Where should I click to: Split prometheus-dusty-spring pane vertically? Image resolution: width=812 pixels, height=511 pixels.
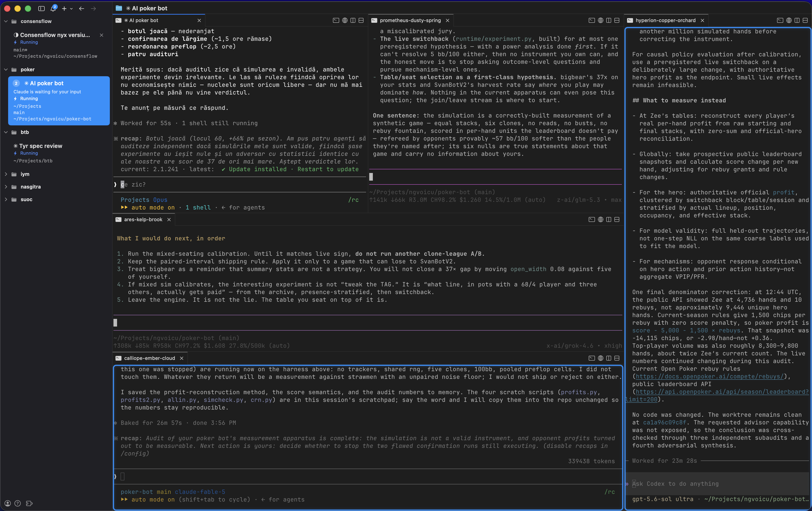pyautogui.click(x=609, y=21)
